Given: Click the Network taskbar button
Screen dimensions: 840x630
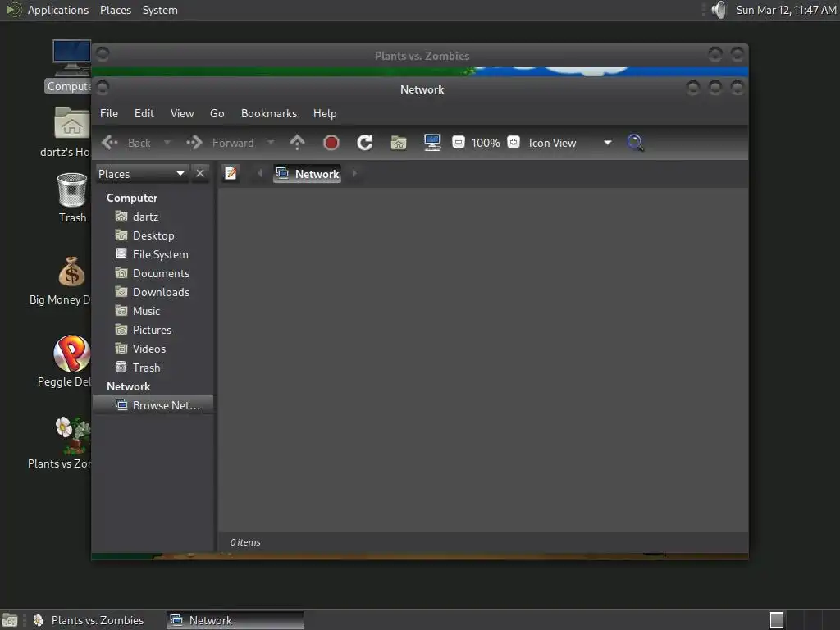Looking at the screenshot, I should [235, 620].
